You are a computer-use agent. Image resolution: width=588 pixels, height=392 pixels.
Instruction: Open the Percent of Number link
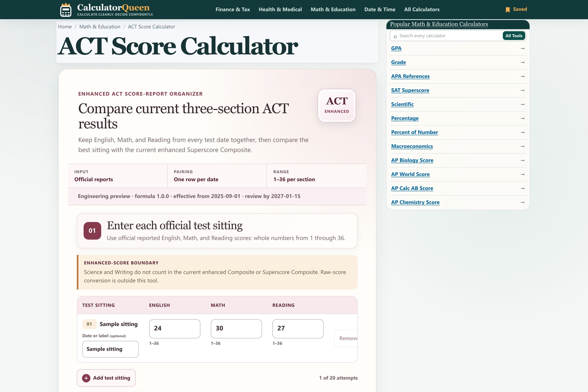click(x=414, y=132)
